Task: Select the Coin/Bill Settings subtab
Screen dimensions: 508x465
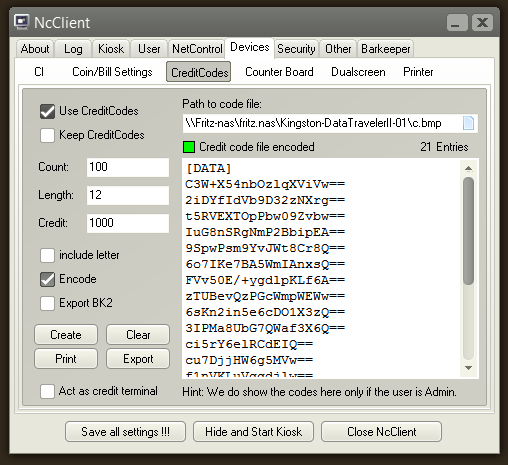Action: pyautogui.click(x=112, y=72)
